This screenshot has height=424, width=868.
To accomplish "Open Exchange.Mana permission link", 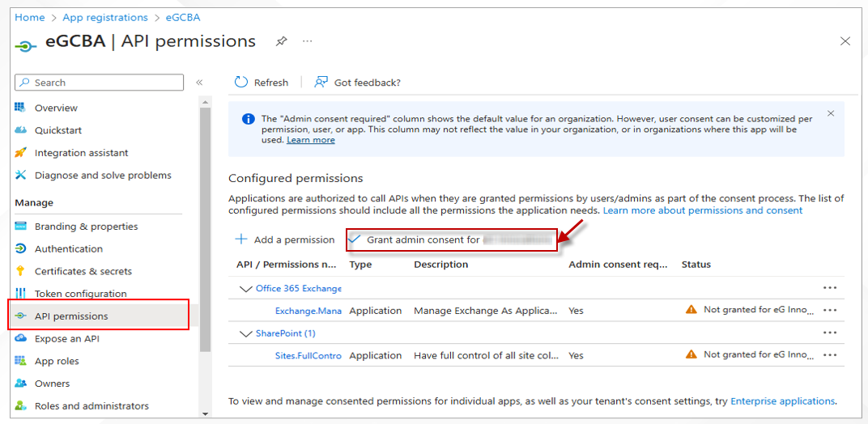I will point(308,311).
